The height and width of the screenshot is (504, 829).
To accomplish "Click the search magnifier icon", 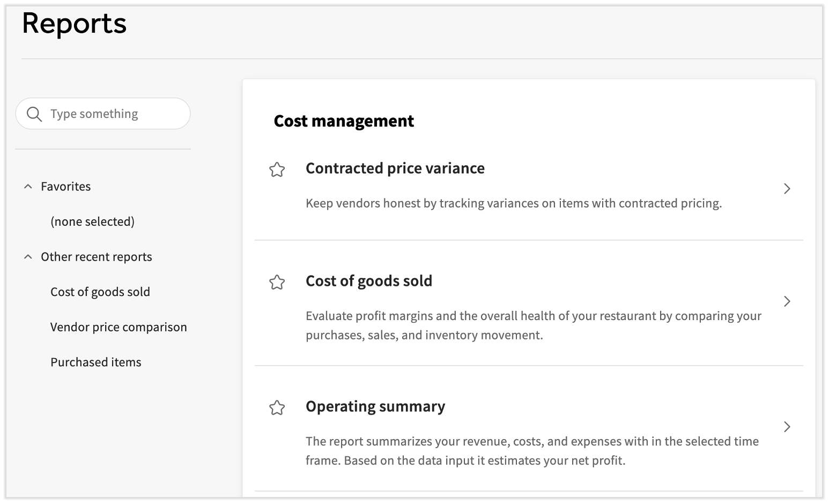I will [34, 114].
